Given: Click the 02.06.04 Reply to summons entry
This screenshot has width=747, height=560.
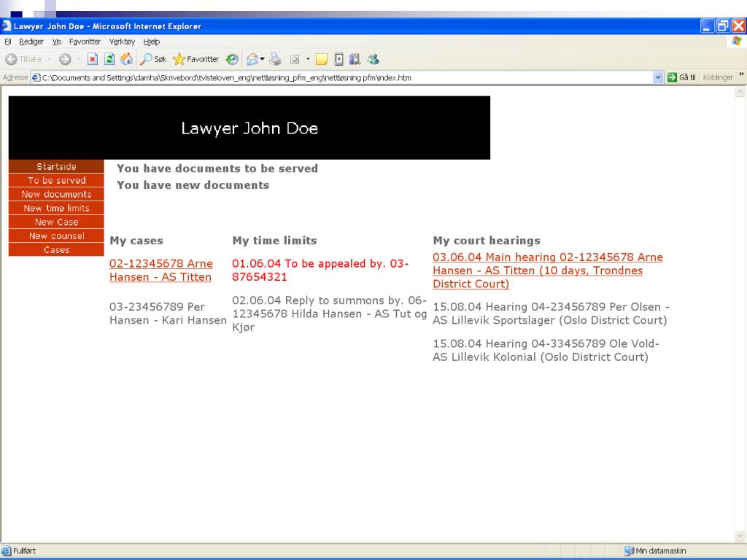Looking at the screenshot, I should pos(329,314).
